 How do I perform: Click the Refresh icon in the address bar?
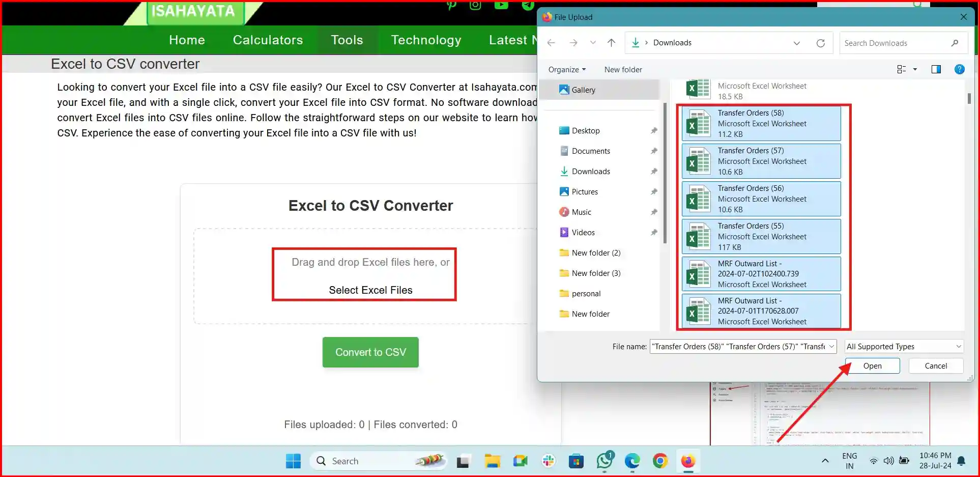pyautogui.click(x=821, y=43)
